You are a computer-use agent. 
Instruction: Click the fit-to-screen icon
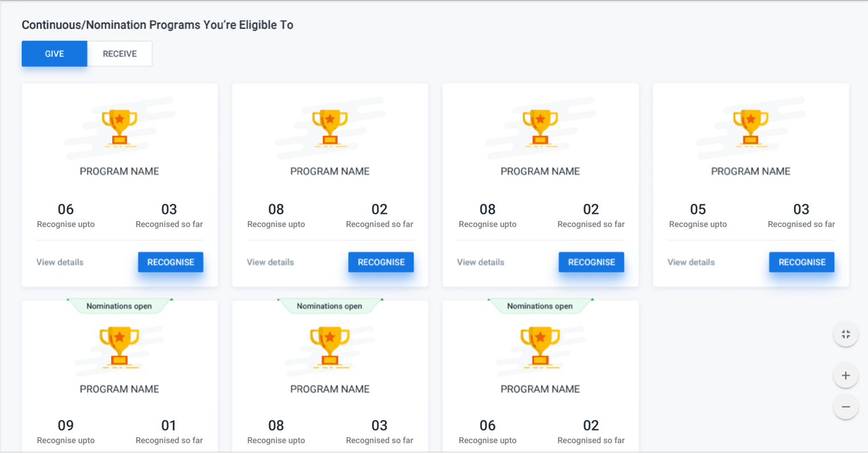click(846, 334)
